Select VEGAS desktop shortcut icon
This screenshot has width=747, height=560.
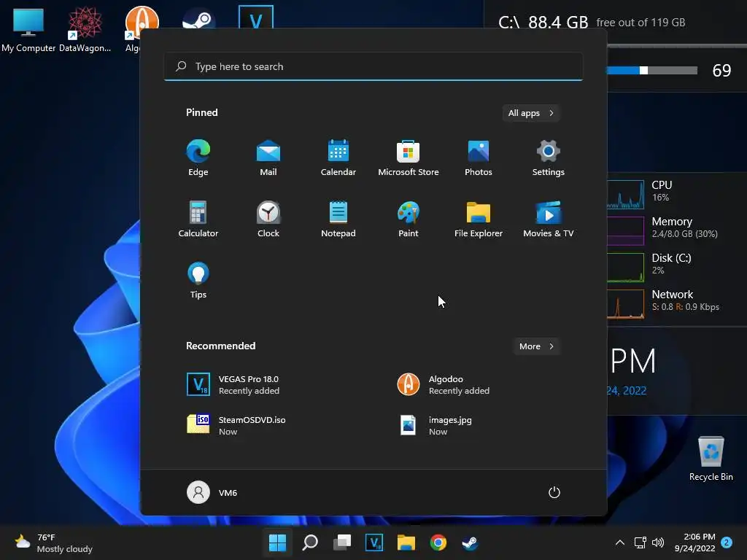[256, 17]
